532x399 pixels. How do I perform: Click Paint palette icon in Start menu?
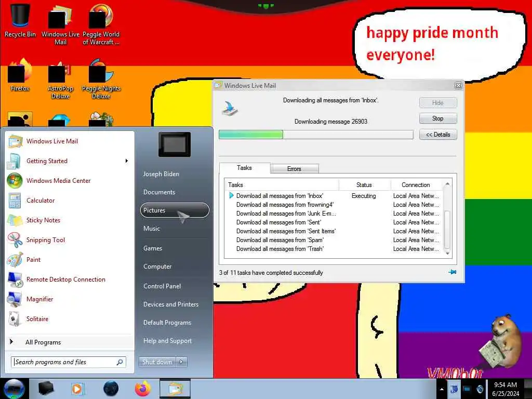[x=15, y=260]
